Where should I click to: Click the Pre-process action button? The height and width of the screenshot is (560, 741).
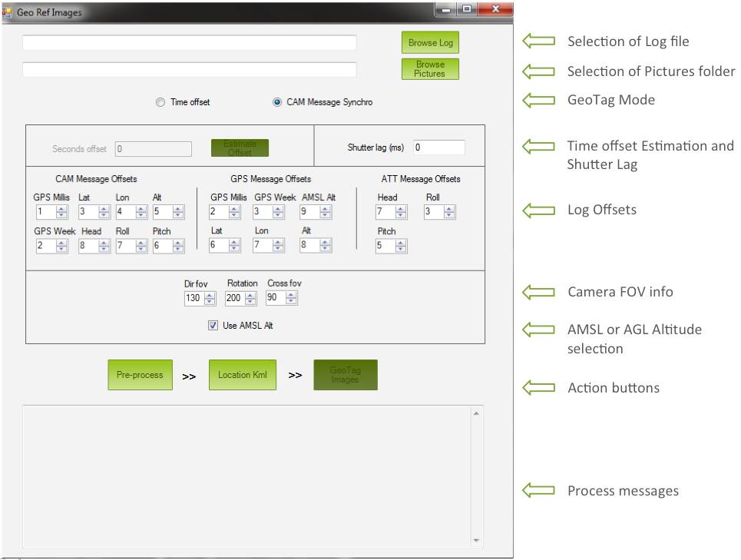pyautogui.click(x=140, y=375)
